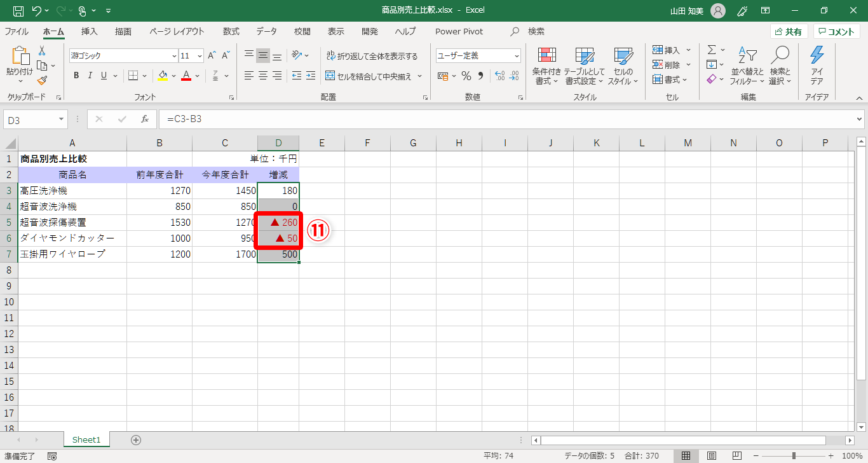
Task: Toggle center horizontal alignment button
Action: tap(263, 76)
